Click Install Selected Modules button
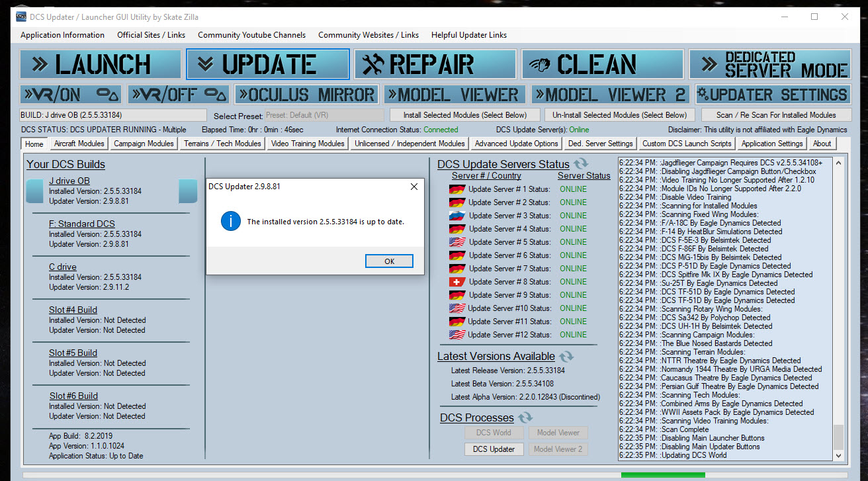Viewport: 868px width, 481px height. [x=465, y=115]
